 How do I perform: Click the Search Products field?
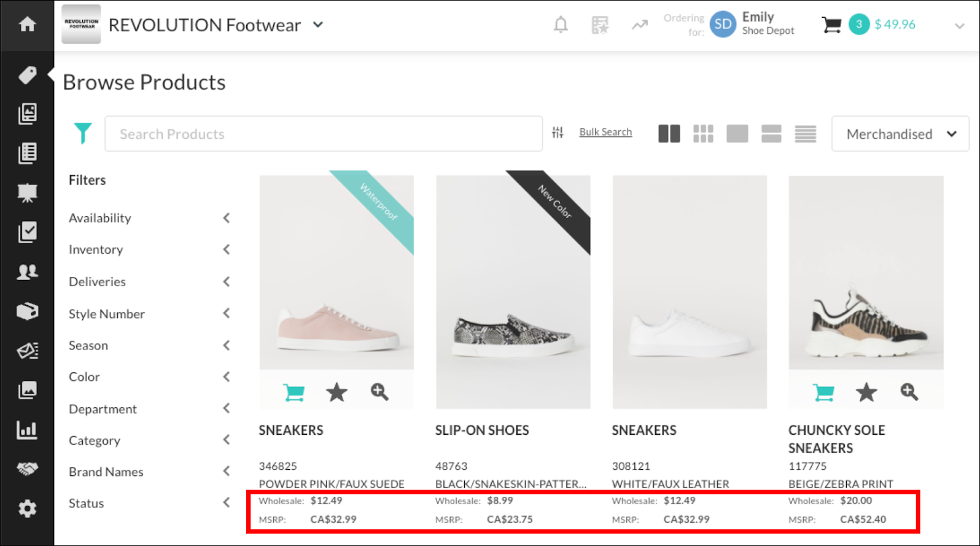(x=324, y=134)
